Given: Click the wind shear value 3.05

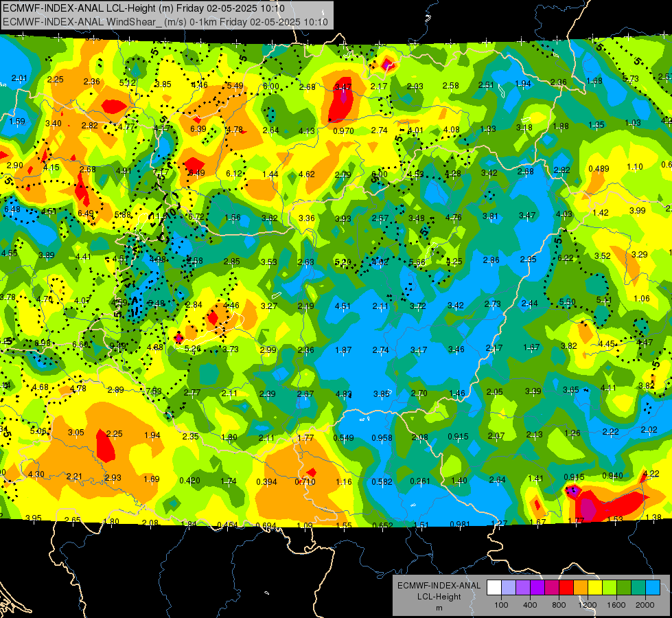Looking at the screenshot, I should [76, 433].
